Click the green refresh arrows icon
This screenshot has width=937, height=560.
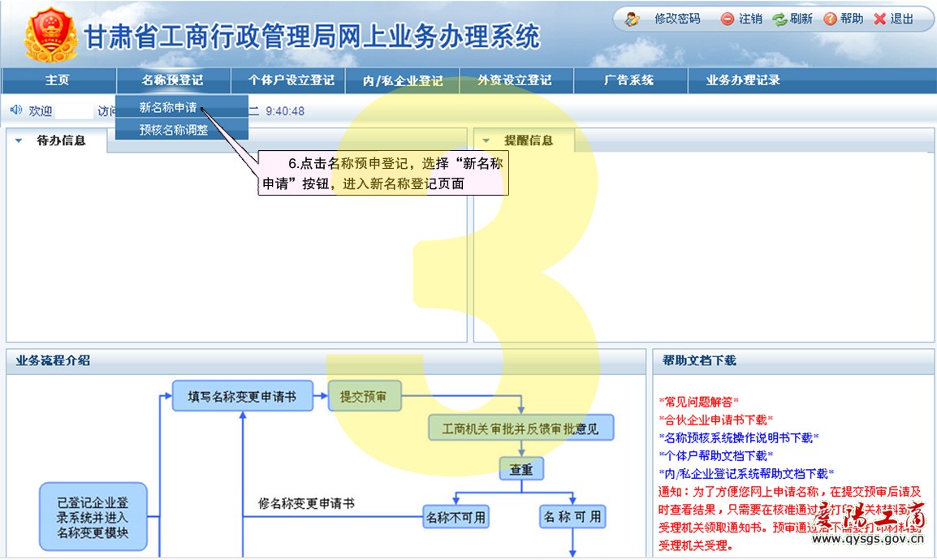pos(779,19)
